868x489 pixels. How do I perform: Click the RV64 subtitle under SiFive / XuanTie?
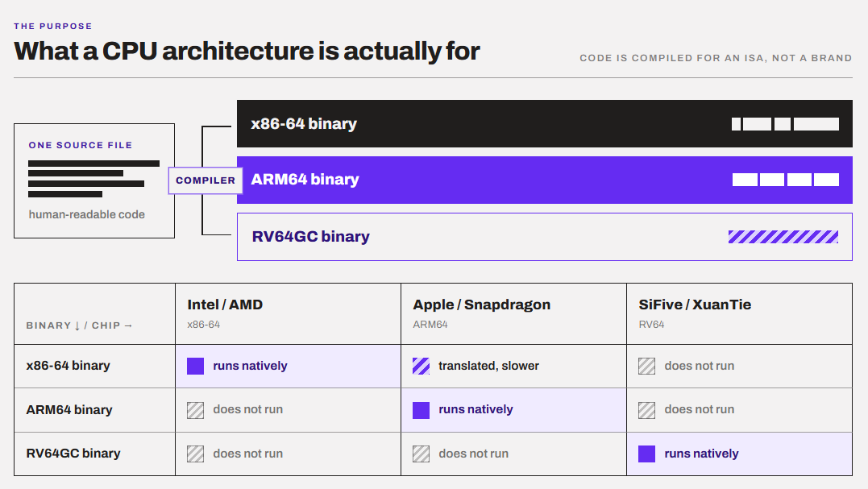pos(651,325)
